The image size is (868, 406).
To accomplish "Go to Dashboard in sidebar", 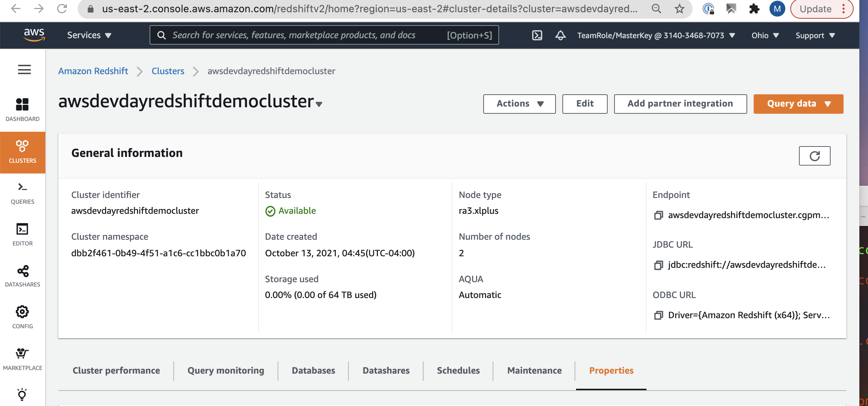I will click(22, 110).
